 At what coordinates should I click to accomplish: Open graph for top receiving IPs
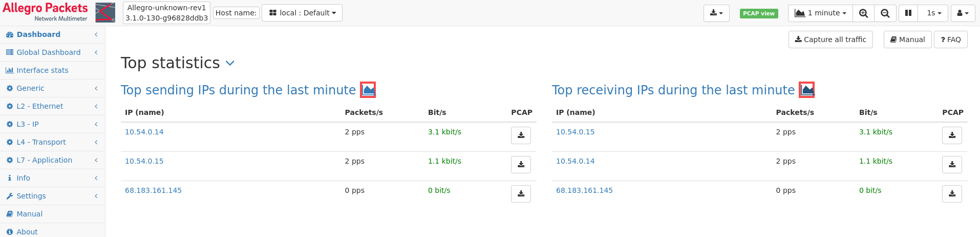click(807, 90)
